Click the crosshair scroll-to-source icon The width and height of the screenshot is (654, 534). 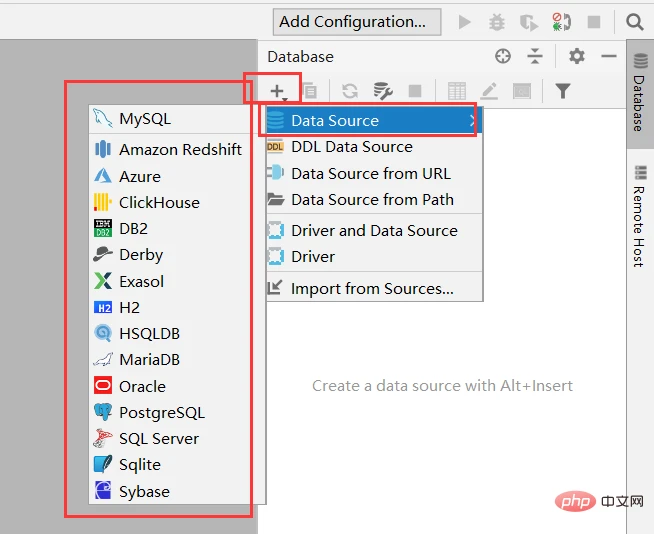click(x=503, y=57)
